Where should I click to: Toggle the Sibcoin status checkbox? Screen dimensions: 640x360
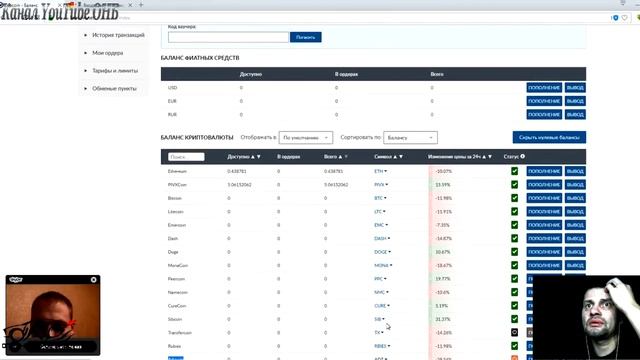[x=514, y=319]
